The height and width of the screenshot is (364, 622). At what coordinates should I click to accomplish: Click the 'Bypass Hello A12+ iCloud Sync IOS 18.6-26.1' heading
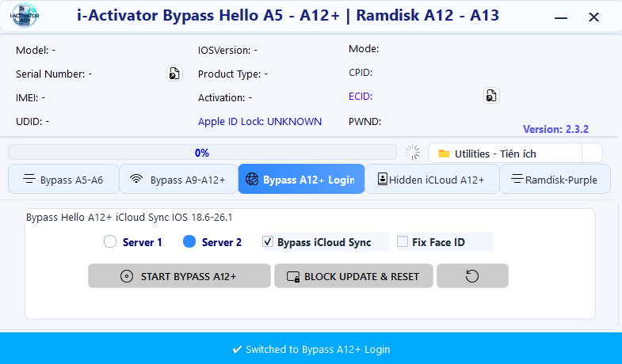point(129,217)
